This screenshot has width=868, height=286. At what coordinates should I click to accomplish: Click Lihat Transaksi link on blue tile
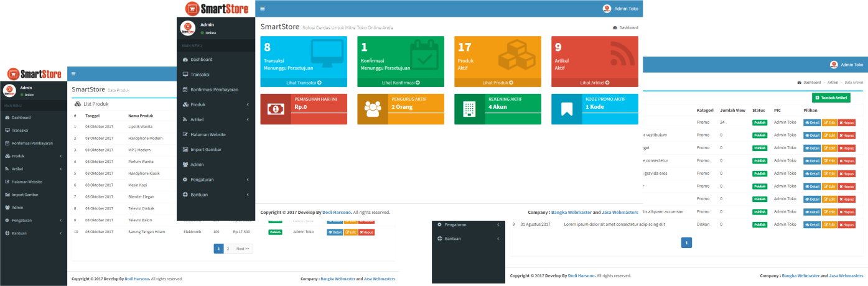tap(304, 82)
